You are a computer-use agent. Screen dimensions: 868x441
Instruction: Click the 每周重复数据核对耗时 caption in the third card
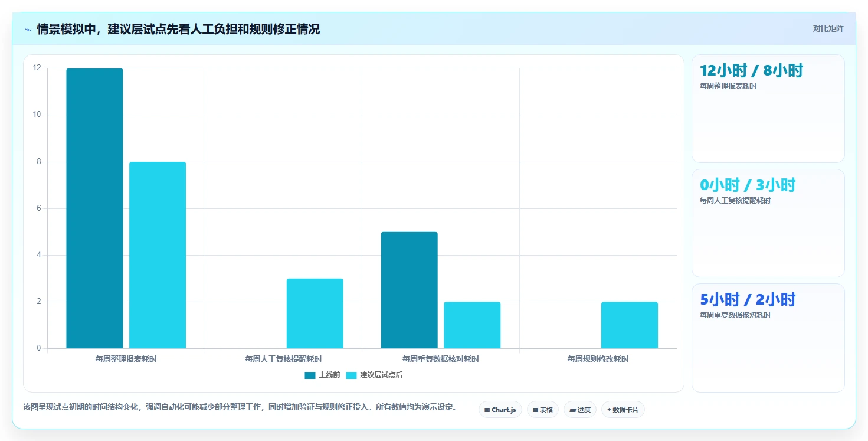tap(735, 315)
